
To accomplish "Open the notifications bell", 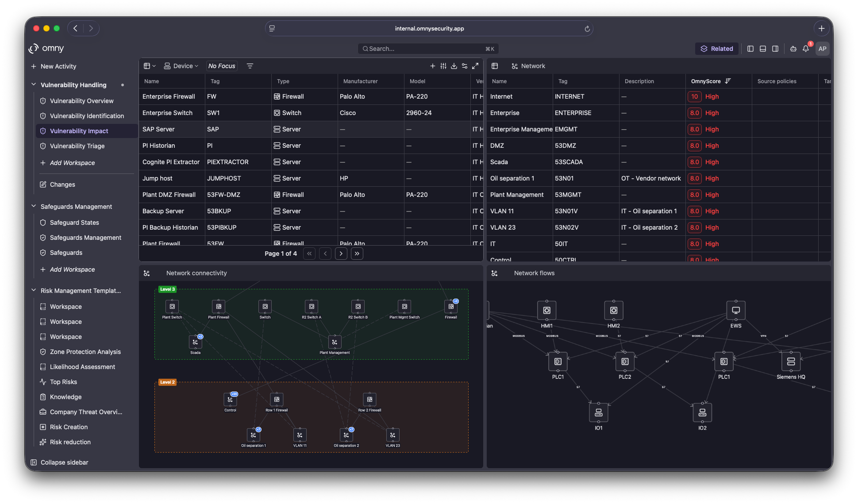I will [x=806, y=49].
